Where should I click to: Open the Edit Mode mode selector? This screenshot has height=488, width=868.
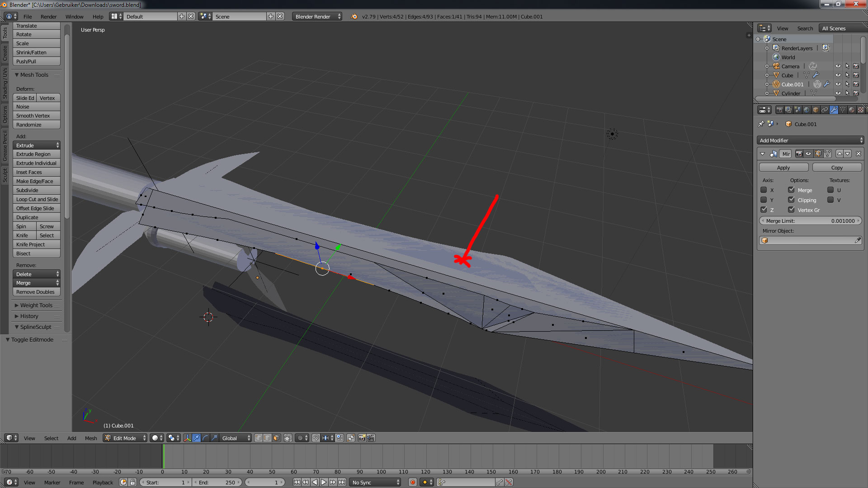tap(125, 438)
